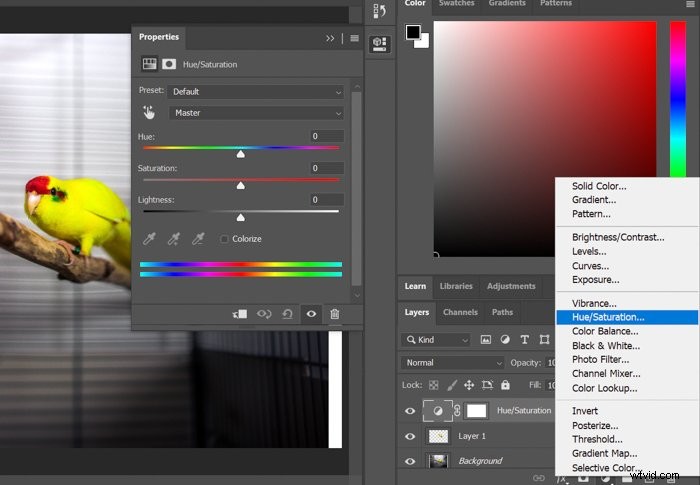Viewport: 700px width, 485px height.
Task: Hide the Hue/Saturation layer
Action: [x=410, y=411]
